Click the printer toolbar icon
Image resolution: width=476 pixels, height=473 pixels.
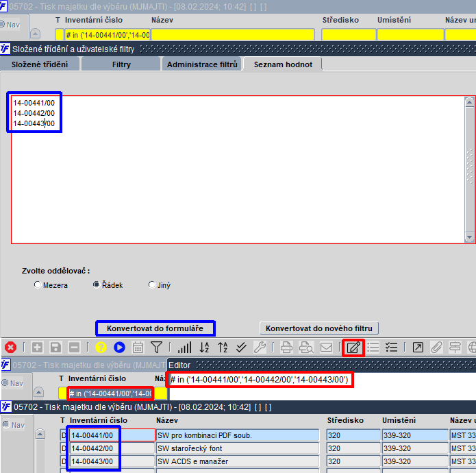(286, 348)
